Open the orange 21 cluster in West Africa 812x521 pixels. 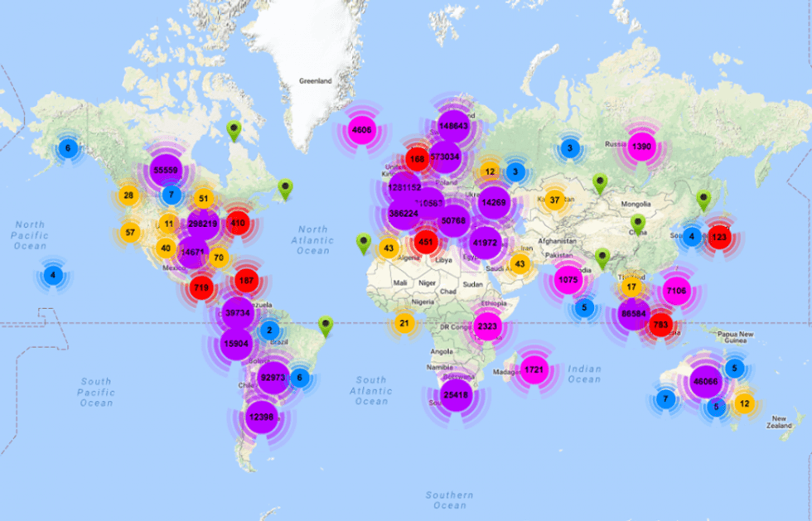[x=404, y=323]
